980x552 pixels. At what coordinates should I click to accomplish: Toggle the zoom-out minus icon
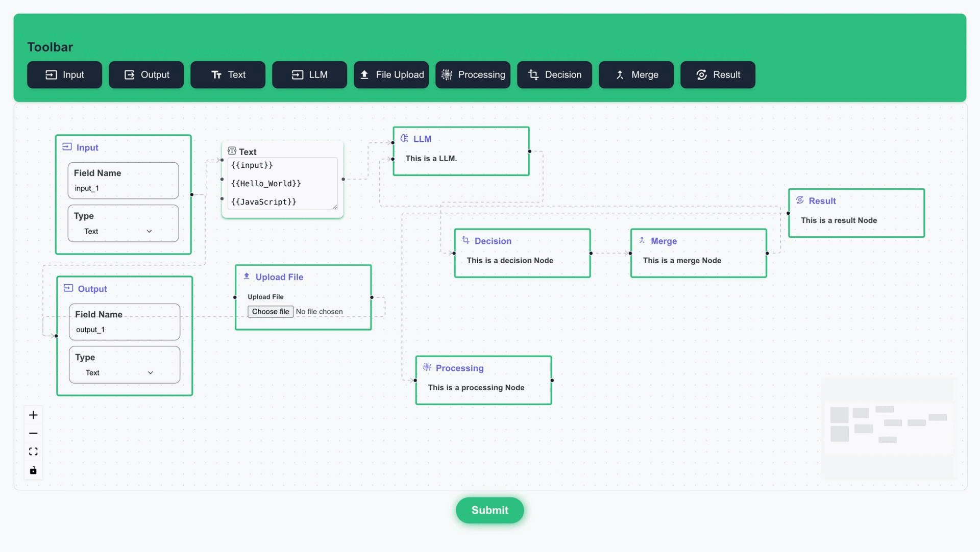[x=33, y=434]
